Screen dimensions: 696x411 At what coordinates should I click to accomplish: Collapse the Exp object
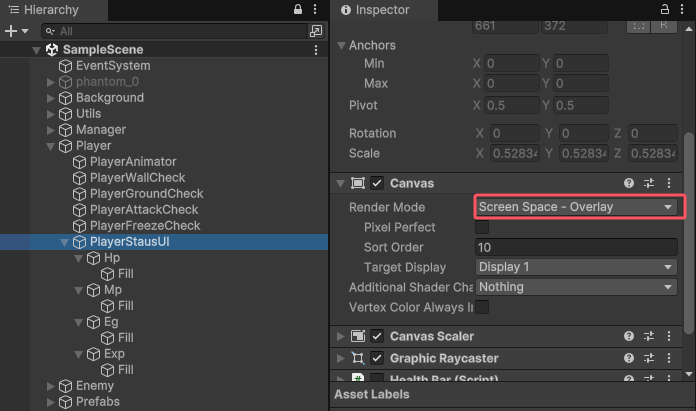pyautogui.click(x=79, y=354)
